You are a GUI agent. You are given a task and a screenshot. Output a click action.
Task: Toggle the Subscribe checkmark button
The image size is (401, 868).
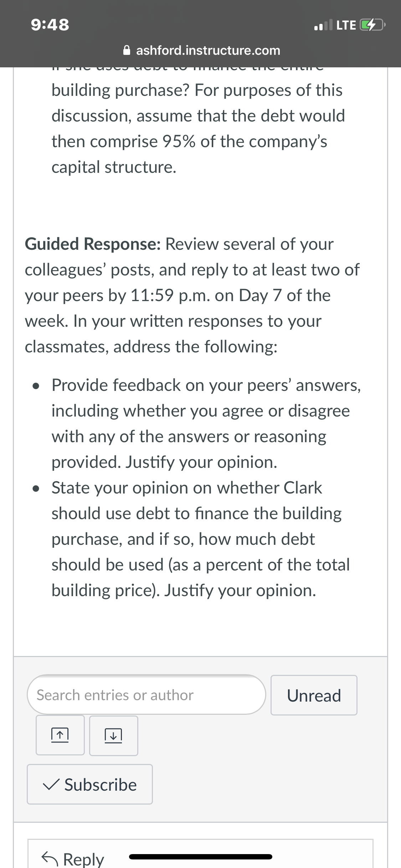90,784
